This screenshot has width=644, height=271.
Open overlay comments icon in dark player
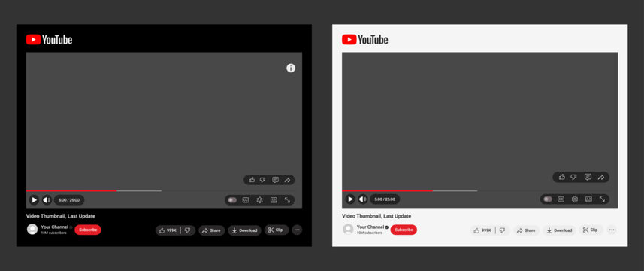276,180
